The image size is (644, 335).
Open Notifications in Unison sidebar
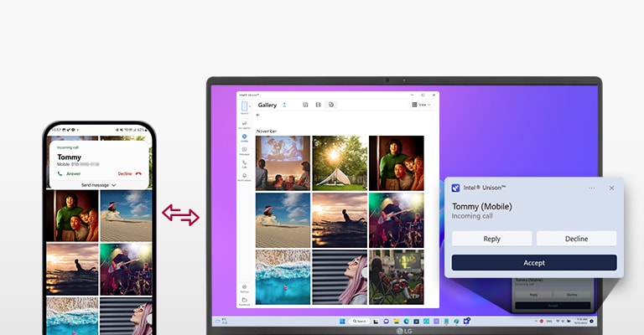click(x=245, y=178)
